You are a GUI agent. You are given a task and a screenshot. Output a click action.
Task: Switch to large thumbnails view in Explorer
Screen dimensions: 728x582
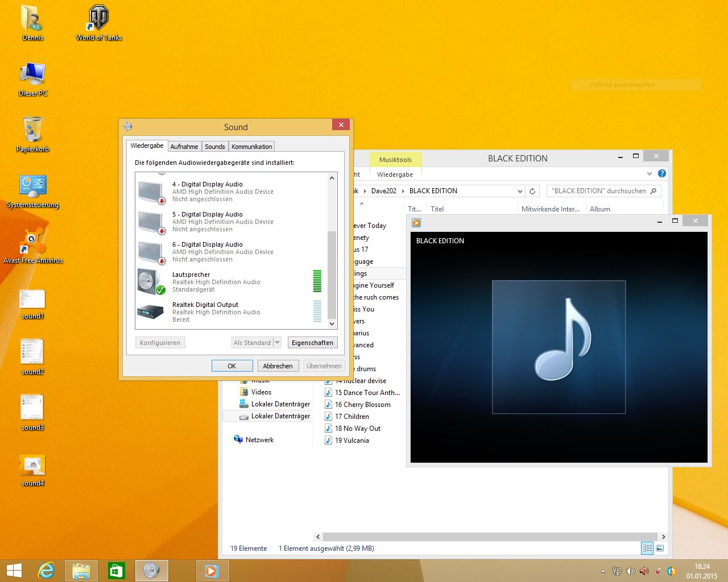660,548
